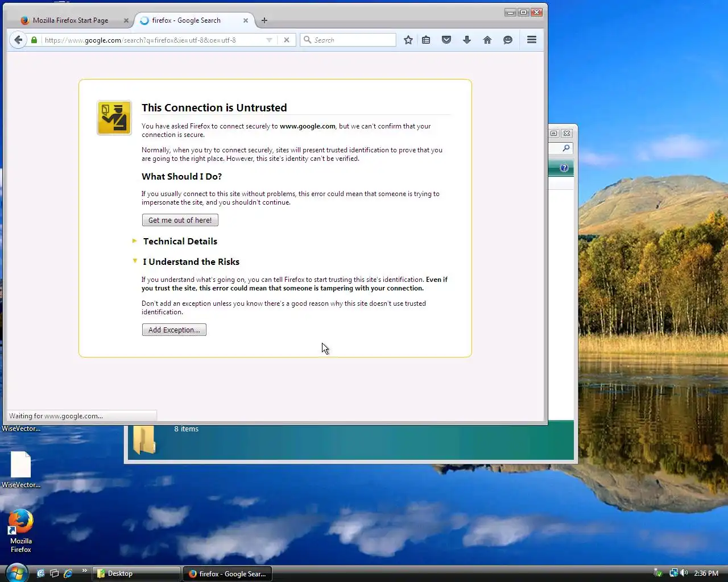Collapse the I Understand the Risks section
The image size is (728, 582).
coord(191,261)
